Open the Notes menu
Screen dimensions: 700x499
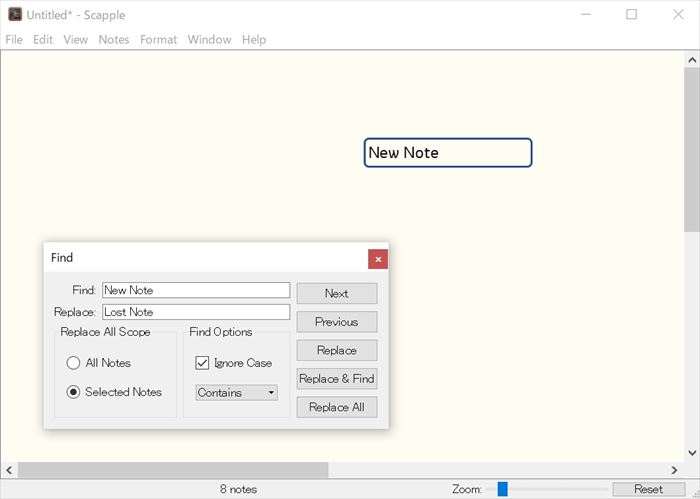pos(114,40)
